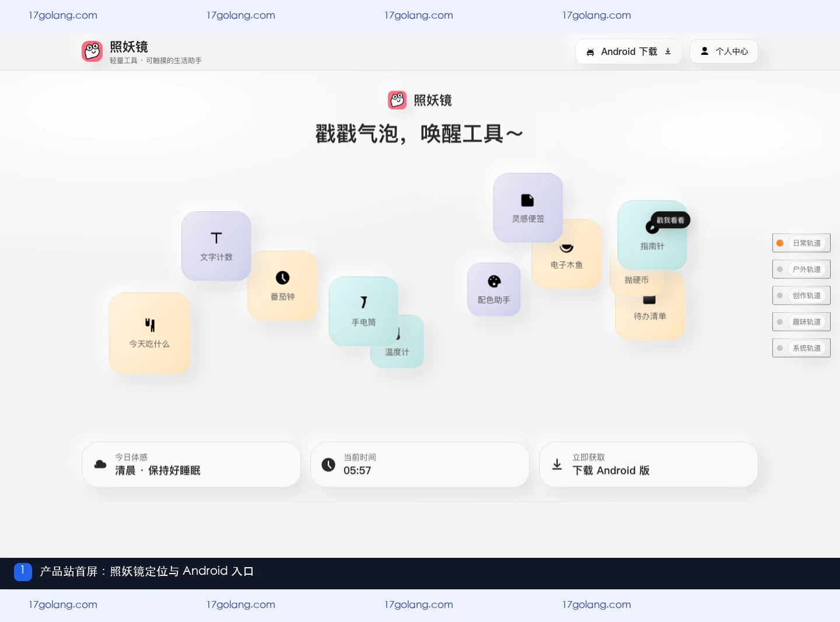Click the 今日体感 清晨 card
The width and height of the screenshot is (840, 622).
click(x=191, y=464)
